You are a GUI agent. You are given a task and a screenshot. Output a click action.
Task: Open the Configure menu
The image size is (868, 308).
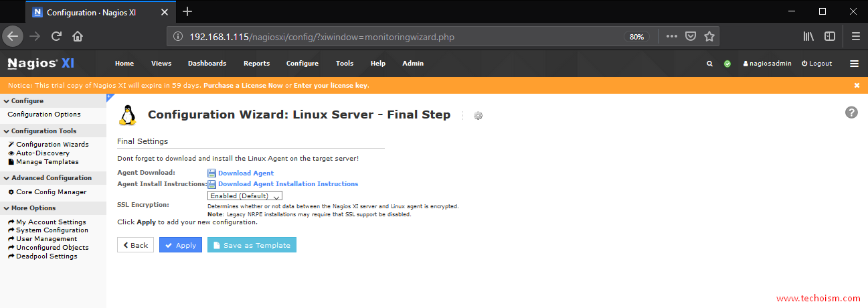tap(302, 64)
